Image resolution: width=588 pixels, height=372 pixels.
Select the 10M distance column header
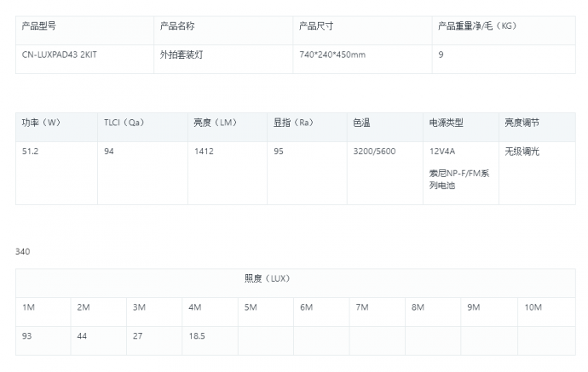tap(533, 306)
